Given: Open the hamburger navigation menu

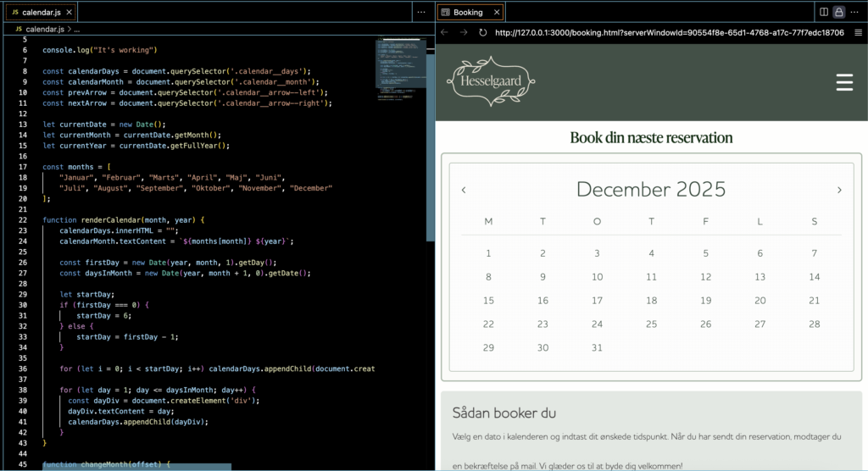Looking at the screenshot, I should pyautogui.click(x=844, y=82).
